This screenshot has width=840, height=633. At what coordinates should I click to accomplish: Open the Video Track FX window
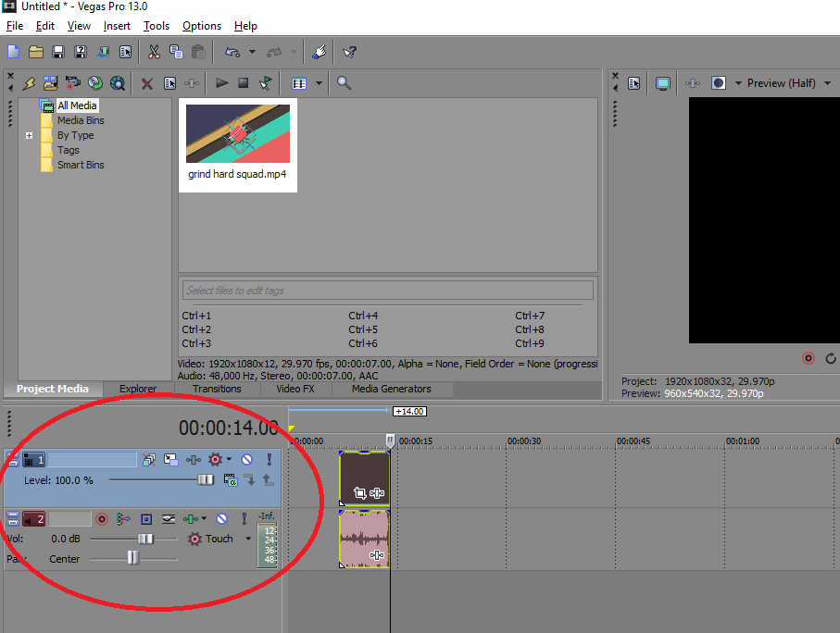[x=194, y=460]
